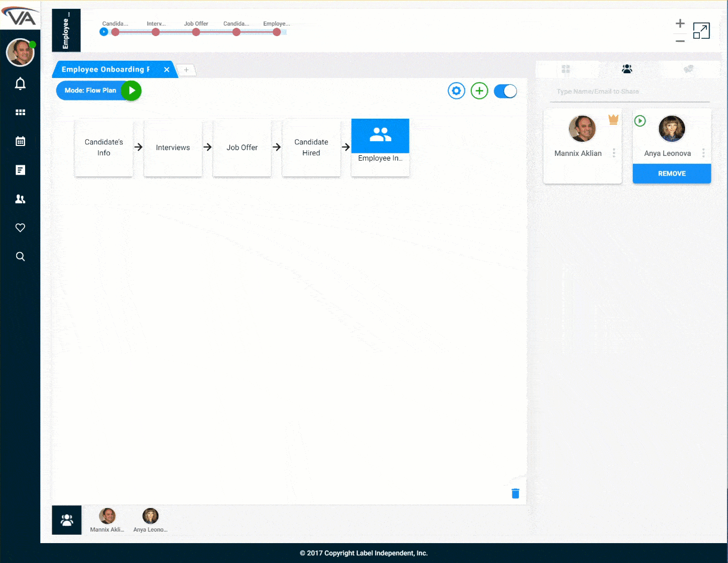Select the Employe... timeline node
728x563 pixels.
(277, 32)
